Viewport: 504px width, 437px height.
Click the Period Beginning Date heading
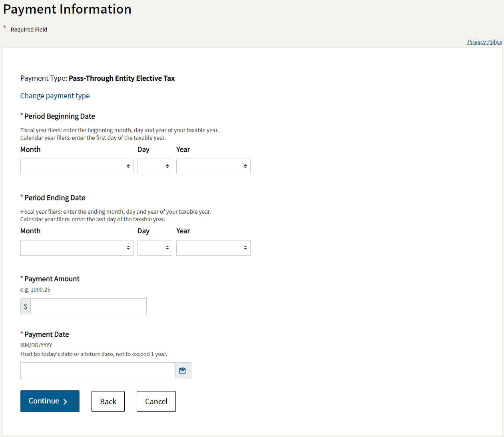tap(60, 116)
